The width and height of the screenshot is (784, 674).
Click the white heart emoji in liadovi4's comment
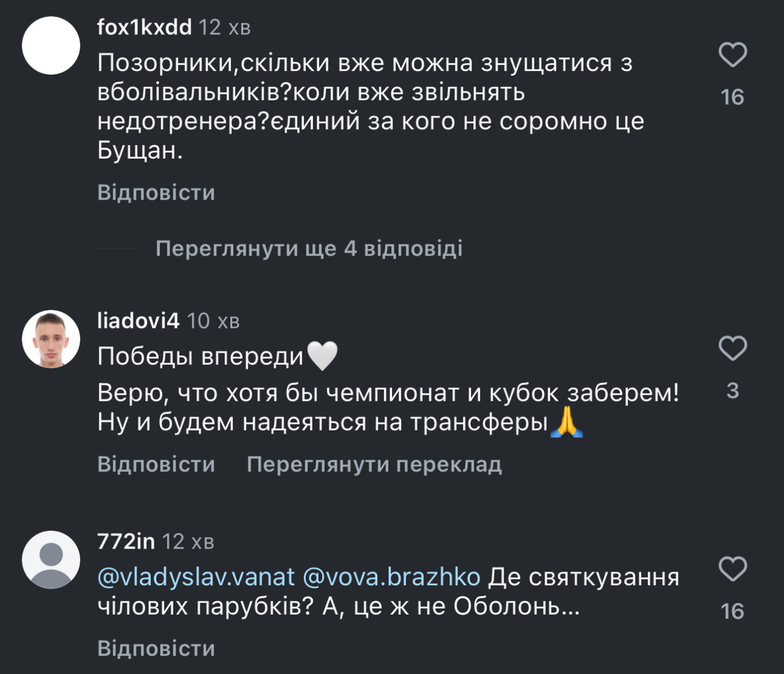[321, 357]
